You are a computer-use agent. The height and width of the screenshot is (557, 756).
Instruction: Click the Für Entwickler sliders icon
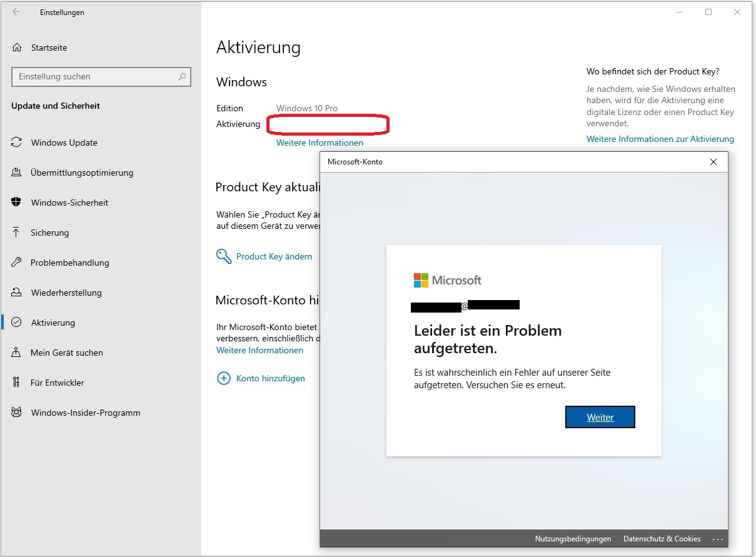17,383
